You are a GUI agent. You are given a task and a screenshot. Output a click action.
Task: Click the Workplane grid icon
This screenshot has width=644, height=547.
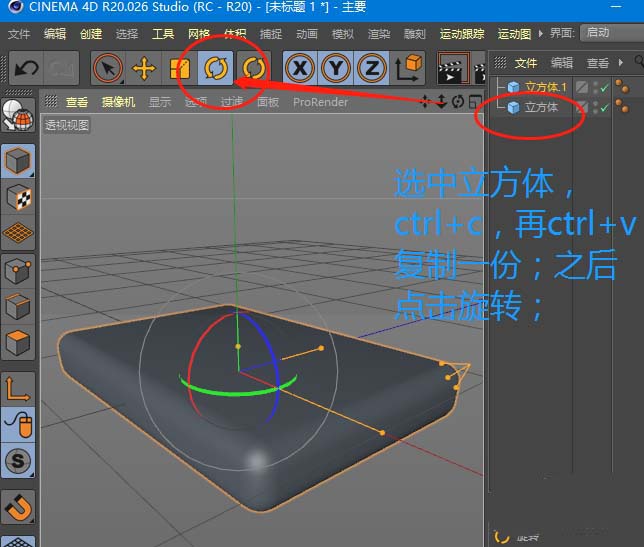pos(18,233)
